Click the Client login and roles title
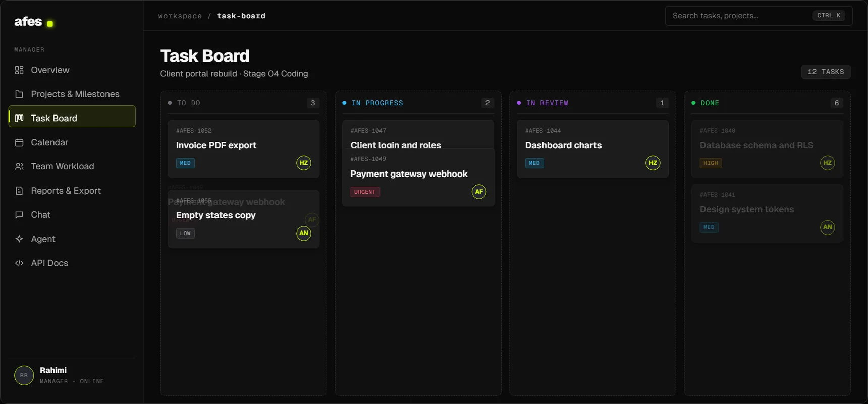 [x=396, y=145]
